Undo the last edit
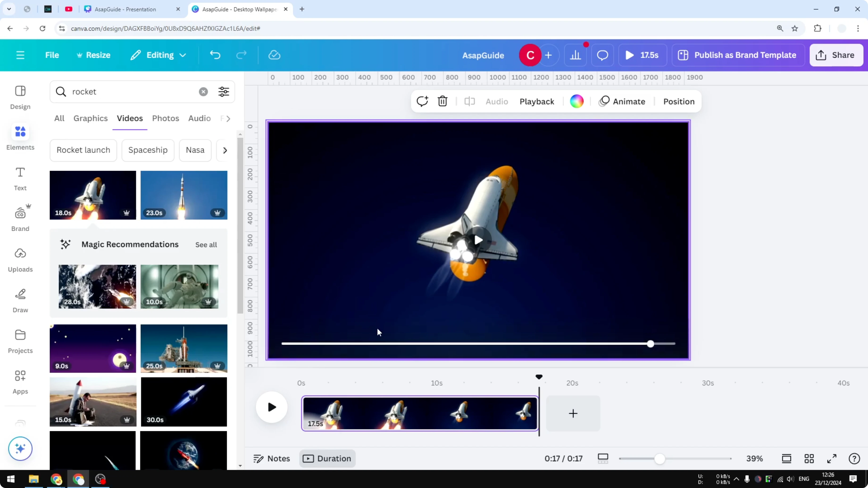Viewport: 868px width, 488px height. pyautogui.click(x=216, y=55)
